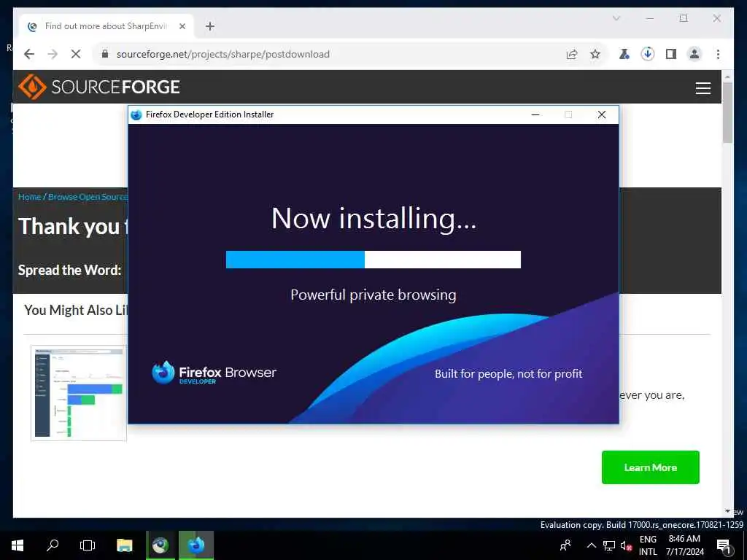Open Windows search from the taskbar

point(53,545)
